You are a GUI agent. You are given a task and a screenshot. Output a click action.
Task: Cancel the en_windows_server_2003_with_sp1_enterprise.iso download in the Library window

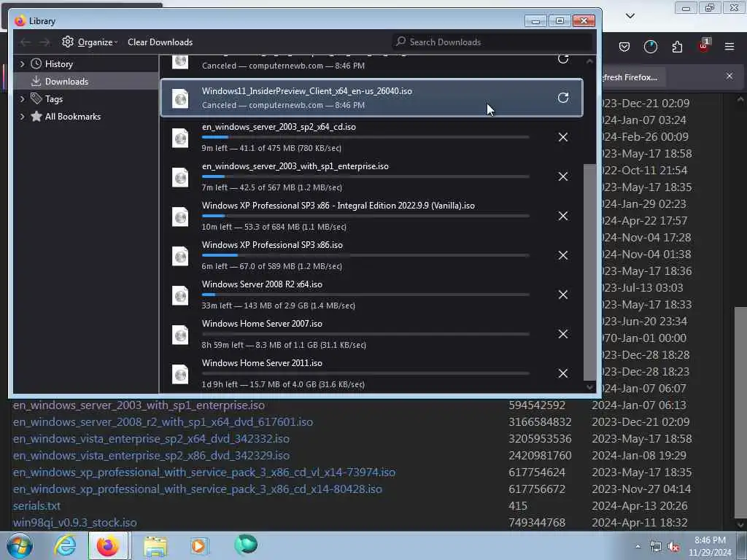click(x=563, y=176)
